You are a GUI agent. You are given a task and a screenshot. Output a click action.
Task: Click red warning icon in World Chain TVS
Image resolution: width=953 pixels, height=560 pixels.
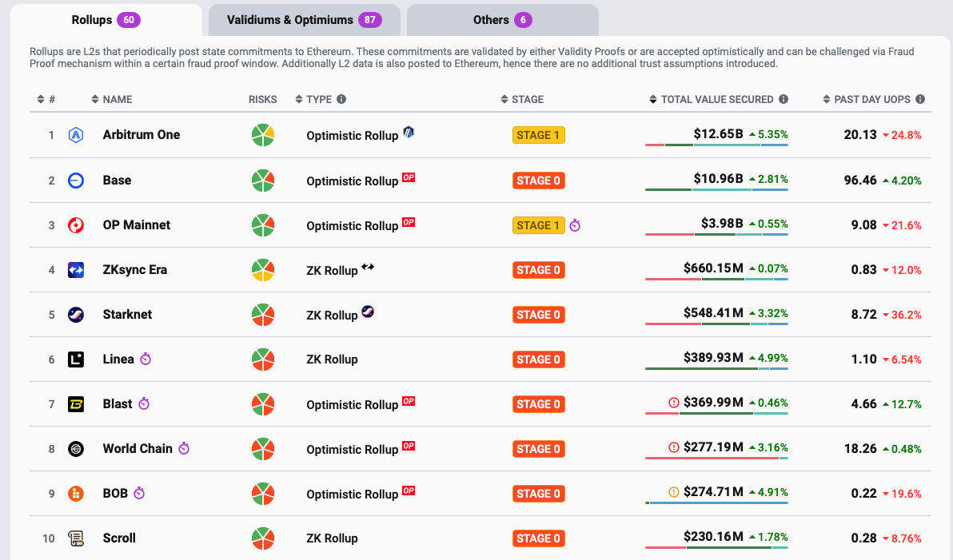click(x=673, y=447)
